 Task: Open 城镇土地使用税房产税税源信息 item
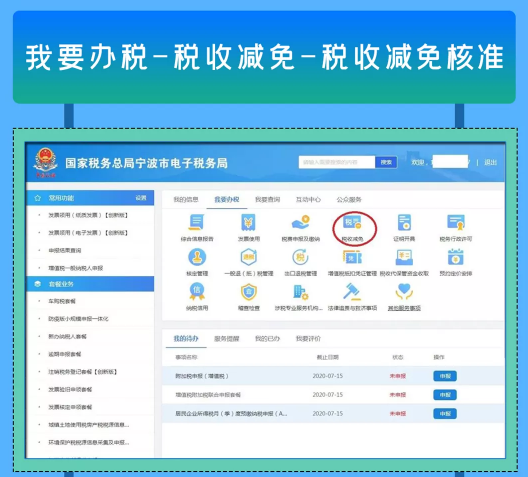tap(89, 425)
